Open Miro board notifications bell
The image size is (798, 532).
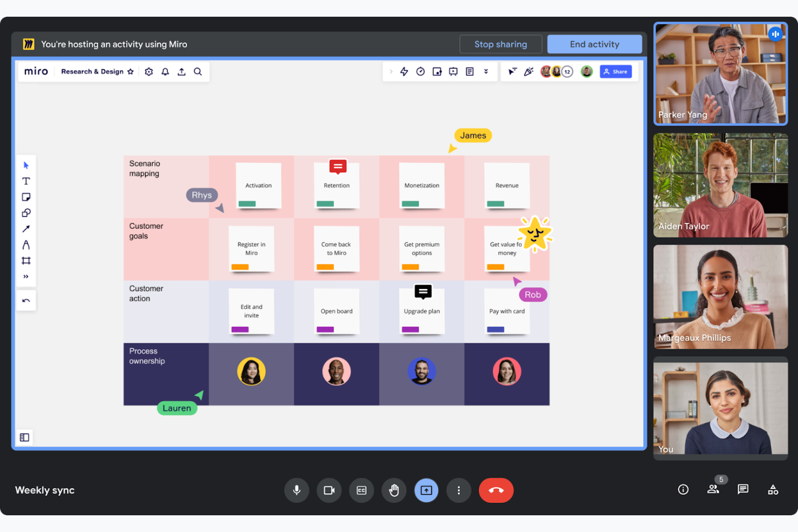tap(165, 71)
